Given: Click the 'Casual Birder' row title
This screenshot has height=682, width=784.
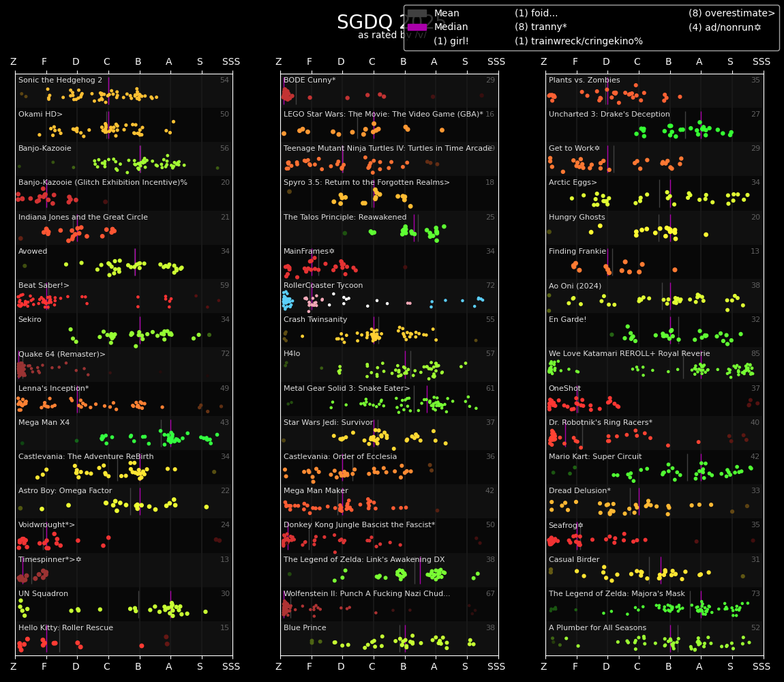Looking at the screenshot, I should pyautogui.click(x=574, y=559).
